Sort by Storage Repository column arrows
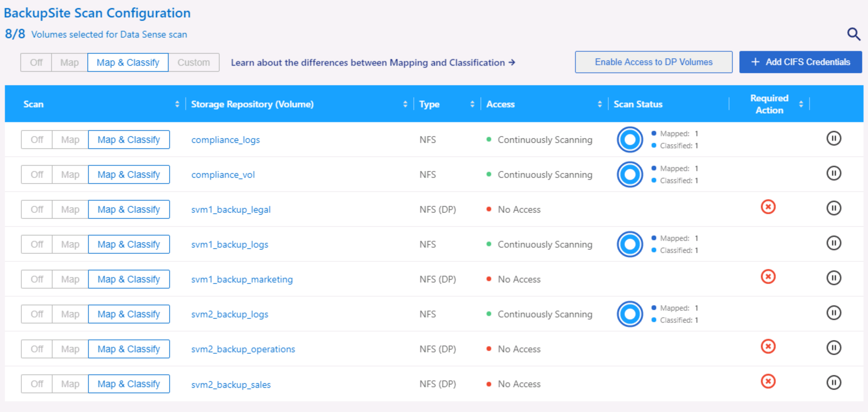868x412 pixels. [405, 104]
